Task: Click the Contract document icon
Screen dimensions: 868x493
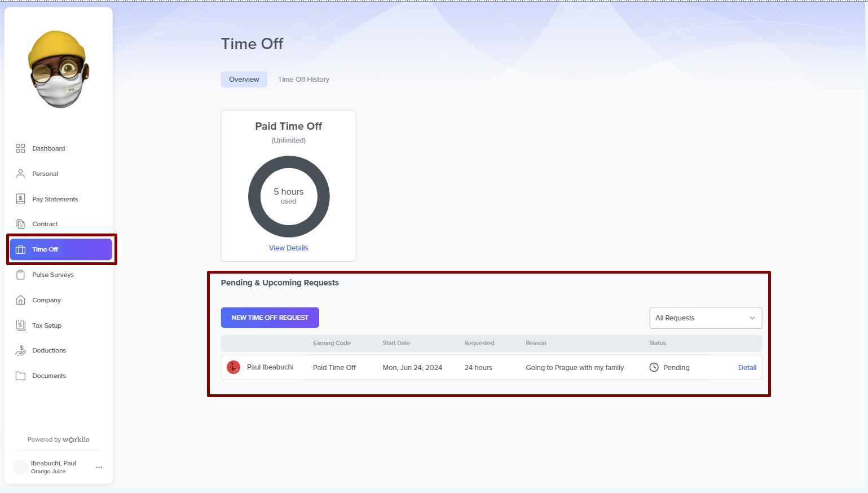Action: point(21,224)
